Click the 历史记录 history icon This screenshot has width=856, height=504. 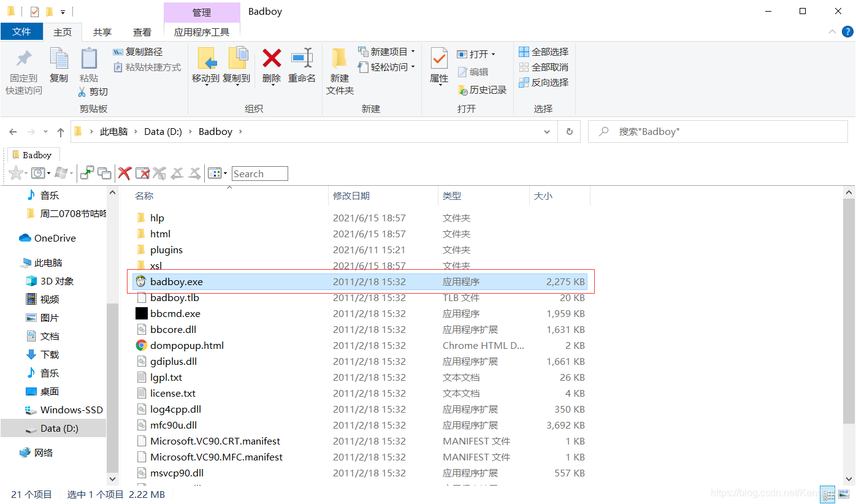coord(463,90)
